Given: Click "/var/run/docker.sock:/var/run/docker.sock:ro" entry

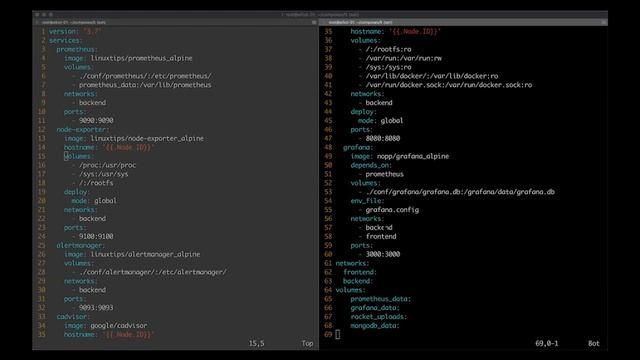Looking at the screenshot, I should [449, 85].
